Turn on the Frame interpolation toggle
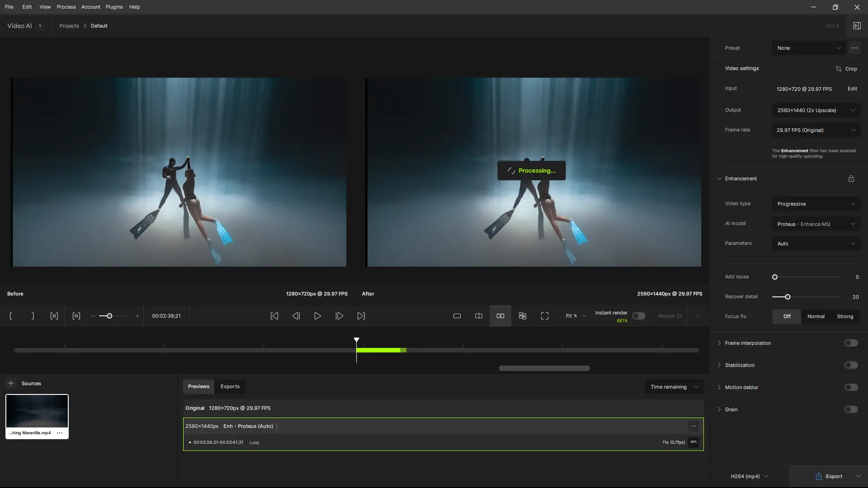 [851, 343]
